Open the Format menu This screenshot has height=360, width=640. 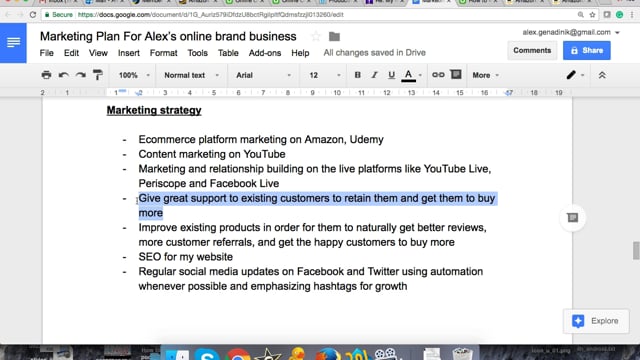[x=163, y=53]
